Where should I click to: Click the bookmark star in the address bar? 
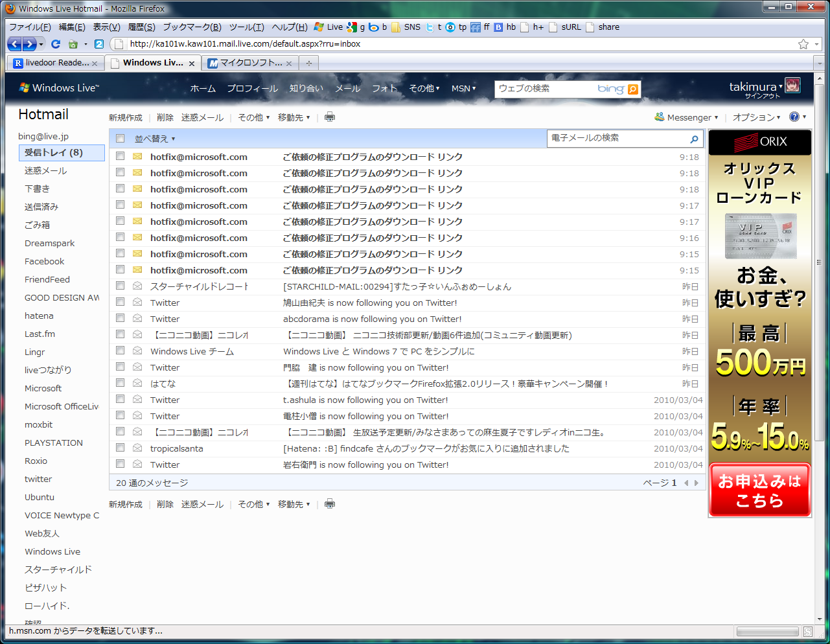(x=803, y=44)
